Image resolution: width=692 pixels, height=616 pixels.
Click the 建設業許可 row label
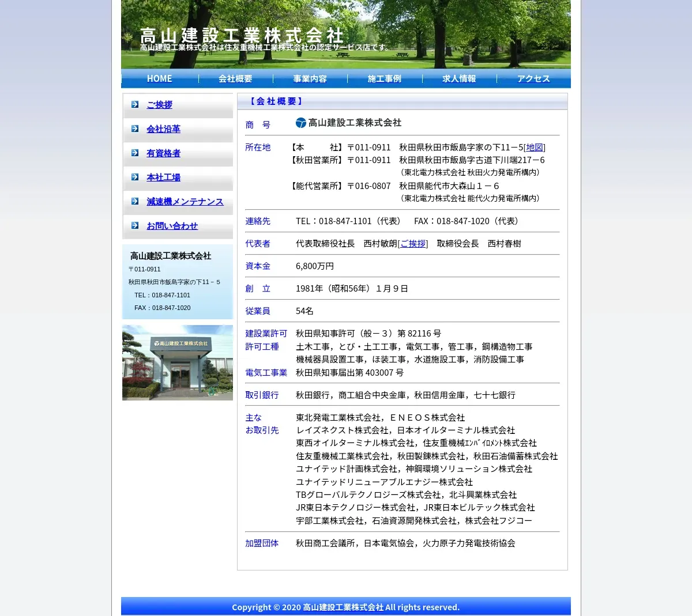pyautogui.click(x=266, y=333)
